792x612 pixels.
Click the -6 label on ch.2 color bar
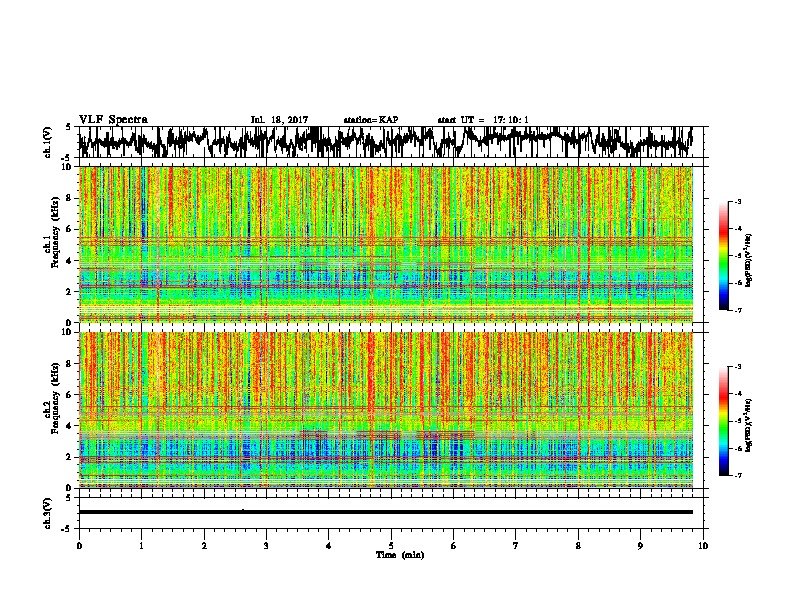[x=738, y=448]
